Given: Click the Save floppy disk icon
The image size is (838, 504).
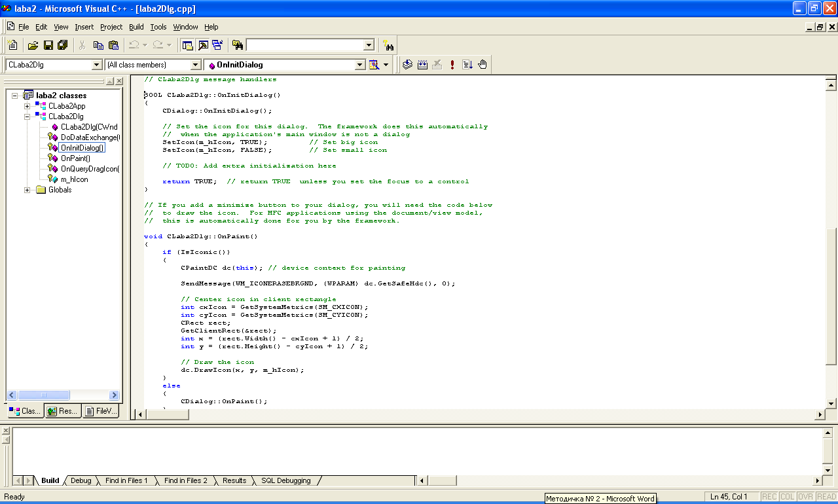Looking at the screenshot, I should tap(48, 45).
